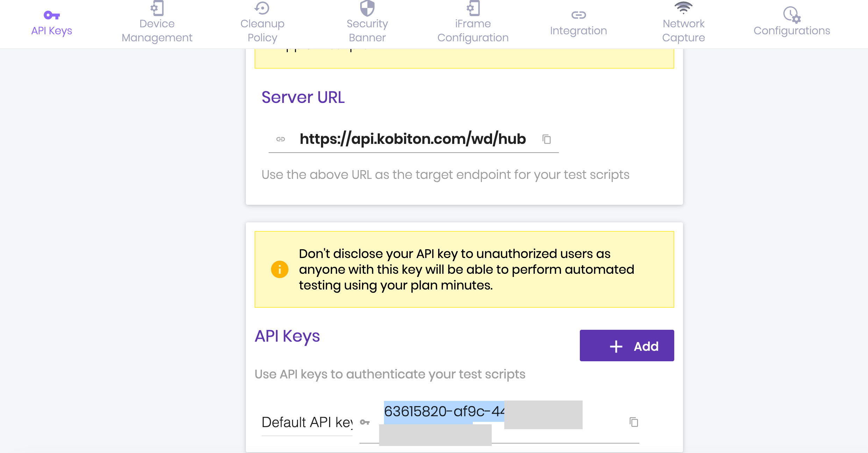Click the Network Capture wifi icon
868x453 pixels.
pos(683,8)
